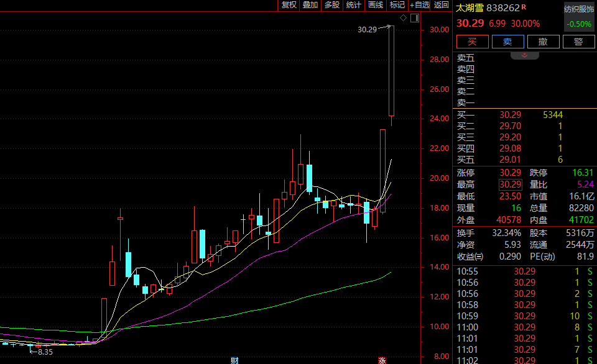597x364 pixels.
Task: Click the 财 financial event marker
Action: pos(234,360)
